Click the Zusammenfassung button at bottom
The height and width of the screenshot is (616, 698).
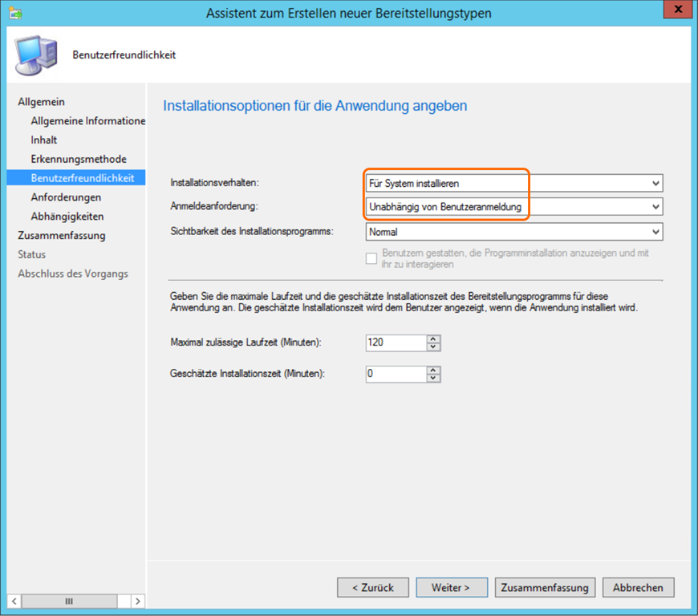pos(545,587)
